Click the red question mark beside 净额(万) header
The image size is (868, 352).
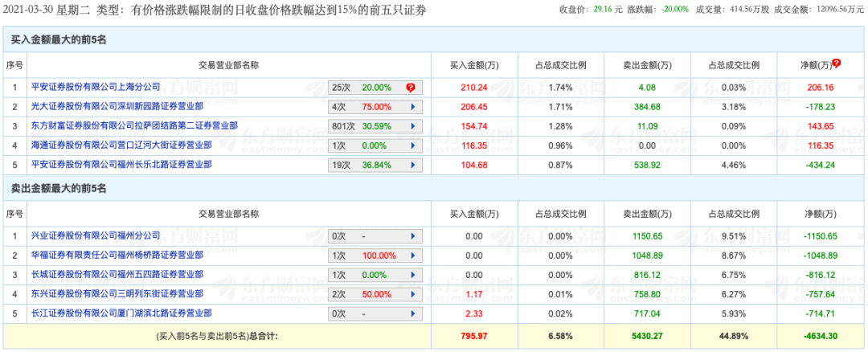tap(837, 63)
